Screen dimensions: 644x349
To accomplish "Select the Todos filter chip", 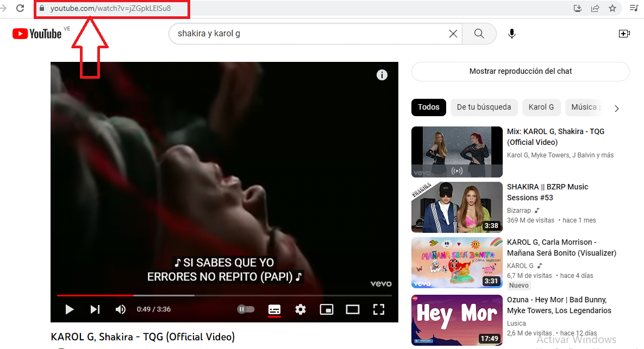I will (x=428, y=107).
